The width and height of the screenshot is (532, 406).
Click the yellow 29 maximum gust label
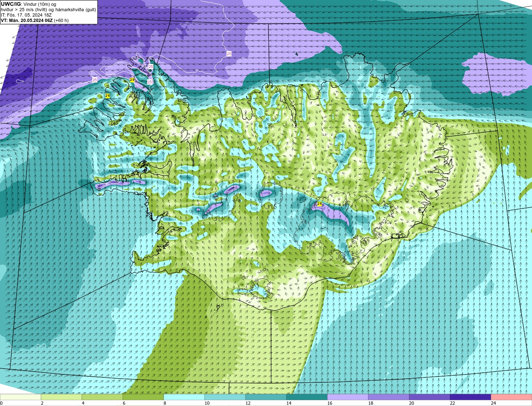click(x=132, y=80)
